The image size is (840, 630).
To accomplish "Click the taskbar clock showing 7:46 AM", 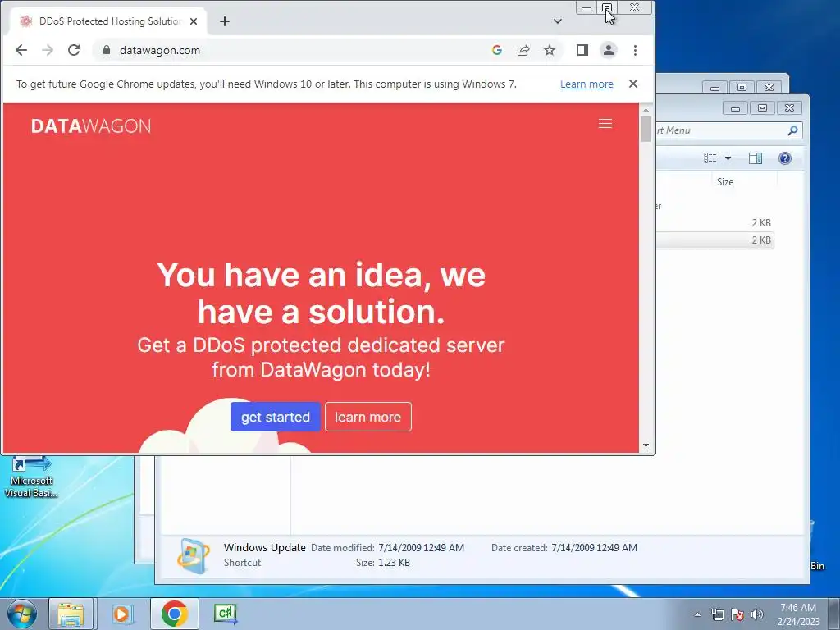I will pos(798,614).
